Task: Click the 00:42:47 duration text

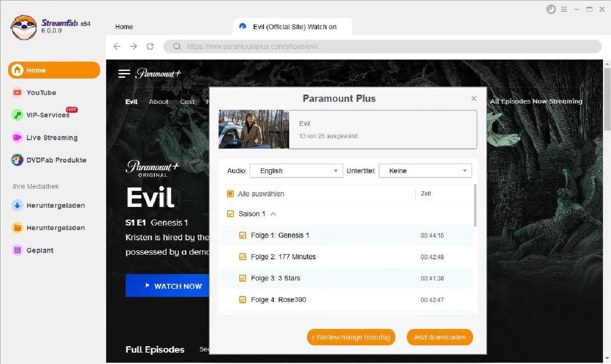Action: 432,300
